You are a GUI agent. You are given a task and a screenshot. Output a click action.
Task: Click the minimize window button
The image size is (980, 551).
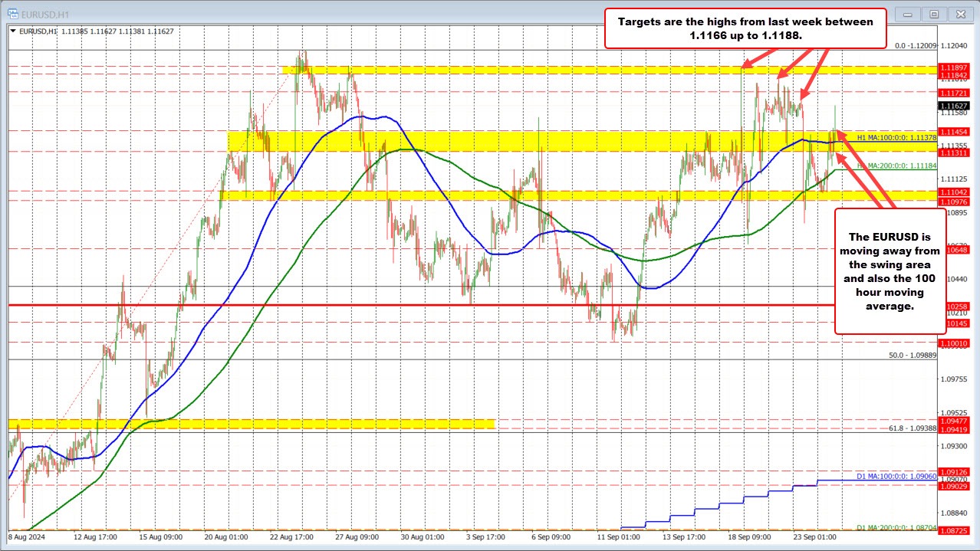pyautogui.click(x=906, y=13)
